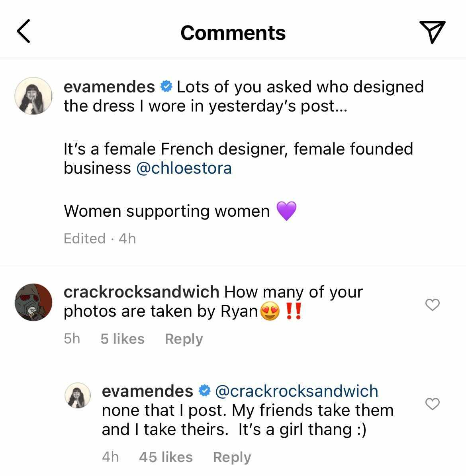
Task: Click the Comments header title
Action: 233,32
